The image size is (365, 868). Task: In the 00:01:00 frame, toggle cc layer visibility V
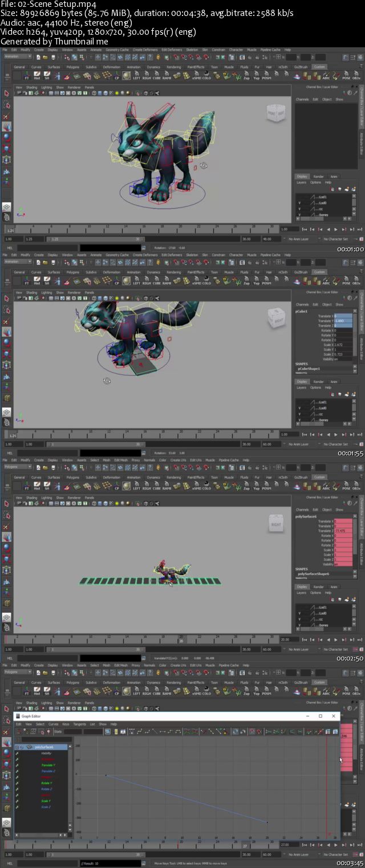click(x=299, y=209)
